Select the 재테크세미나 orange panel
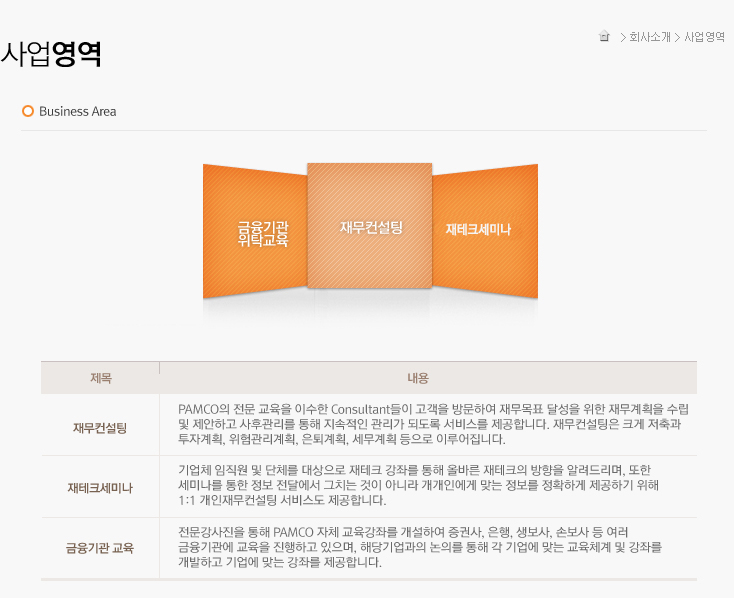The width and height of the screenshot is (734, 598). [485, 231]
